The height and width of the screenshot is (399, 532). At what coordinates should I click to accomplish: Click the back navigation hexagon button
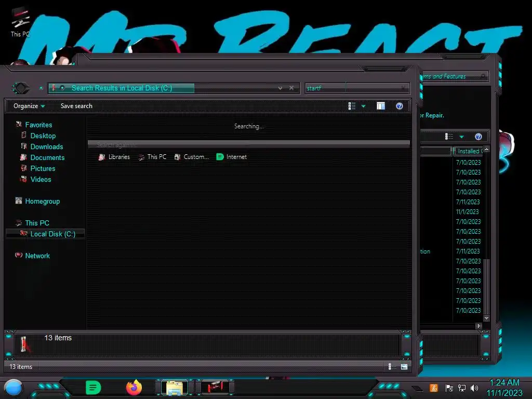click(x=21, y=88)
